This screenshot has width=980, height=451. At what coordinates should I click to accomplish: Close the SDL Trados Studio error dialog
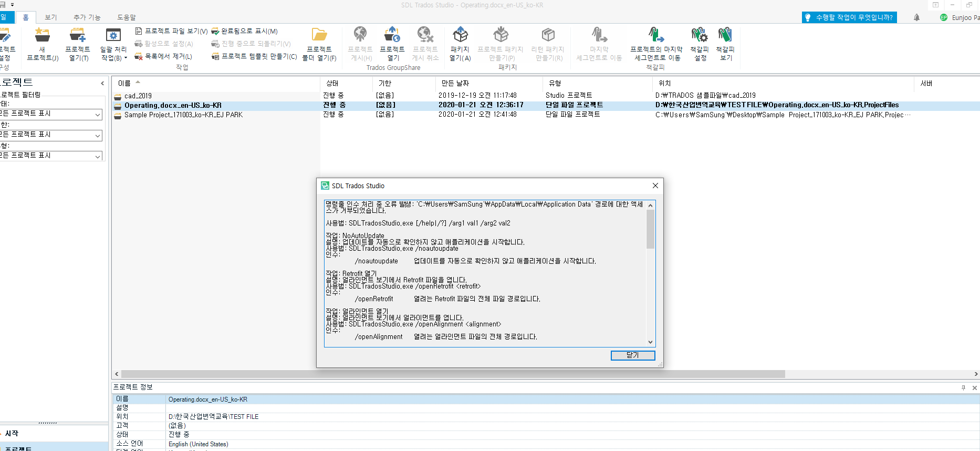coord(655,186)
